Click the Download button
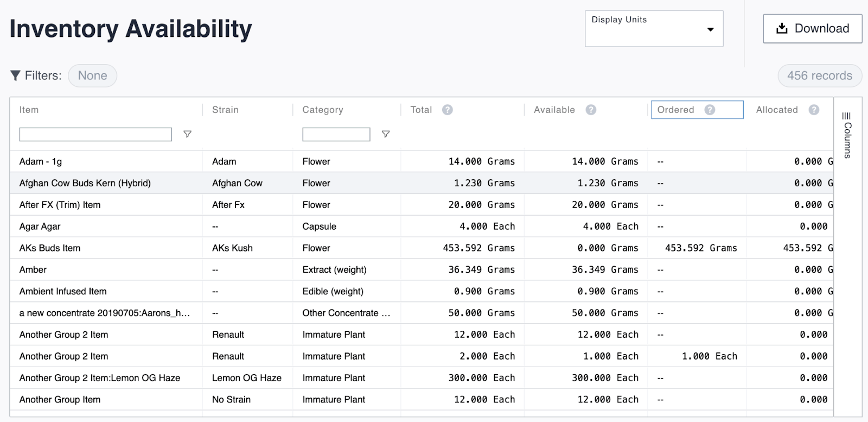The width and height of the screenshot is (868, 422). (812, 29)
